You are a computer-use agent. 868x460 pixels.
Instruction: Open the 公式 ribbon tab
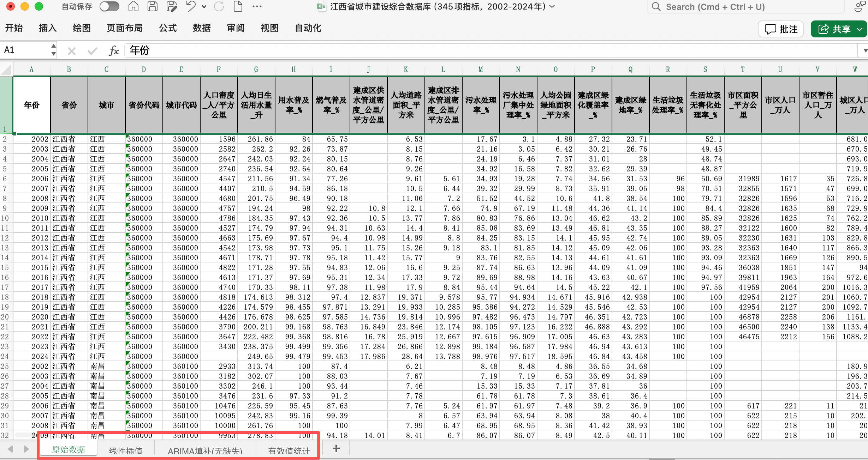[x=168, y=28]
